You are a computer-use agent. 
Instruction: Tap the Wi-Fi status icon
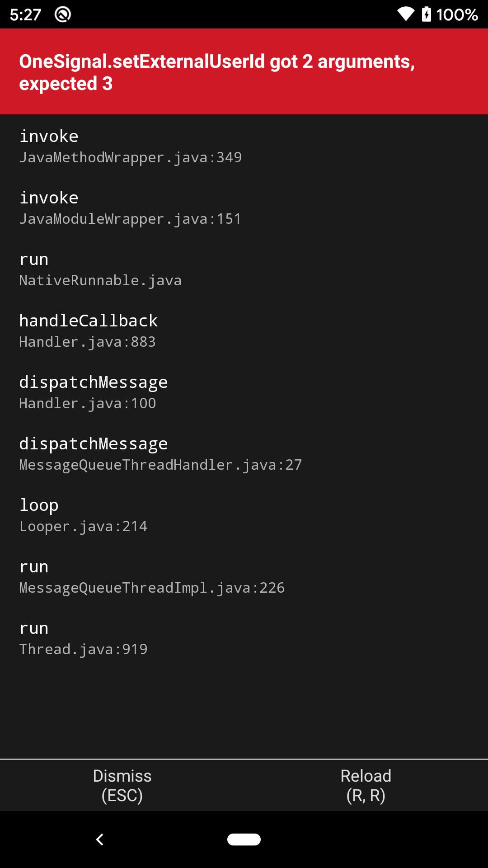(405, 14)
